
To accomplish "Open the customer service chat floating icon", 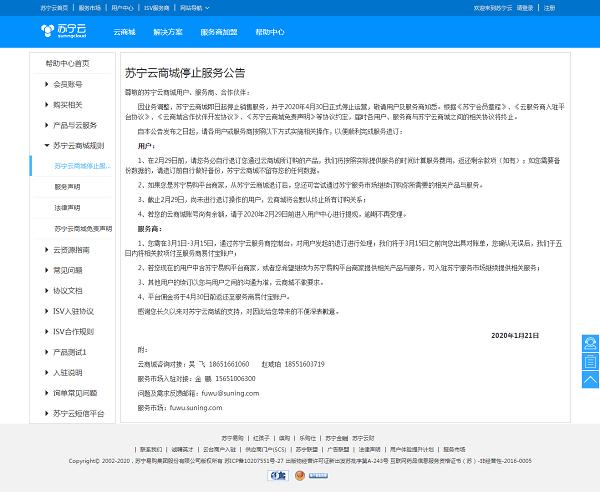I will click(x=590, y=343).
